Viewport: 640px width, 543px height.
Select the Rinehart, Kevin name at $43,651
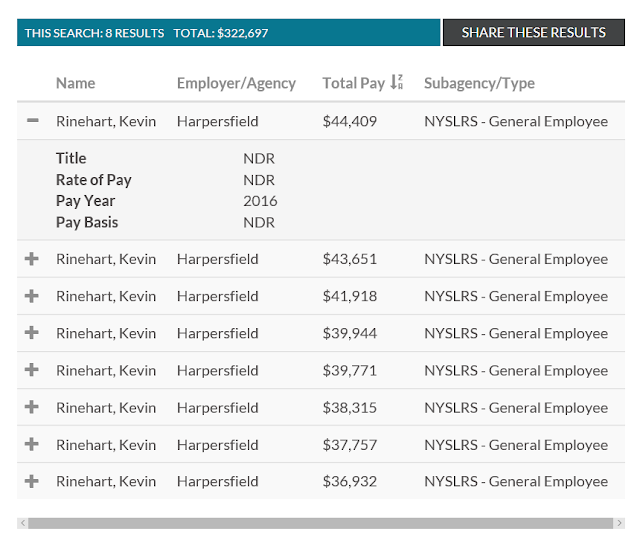coord(106,259)
